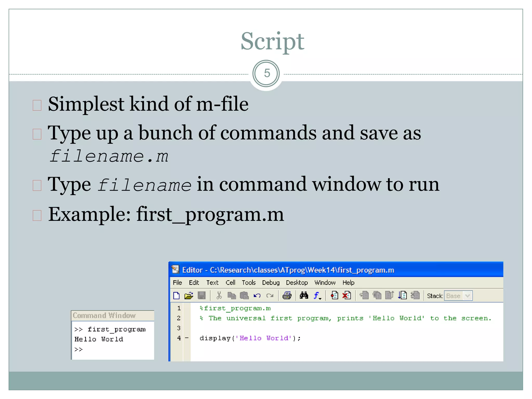The height and width of the screenshot is (399, 532).
Task: Click the display('Hello World'); code line
Action: pos(250,338)
